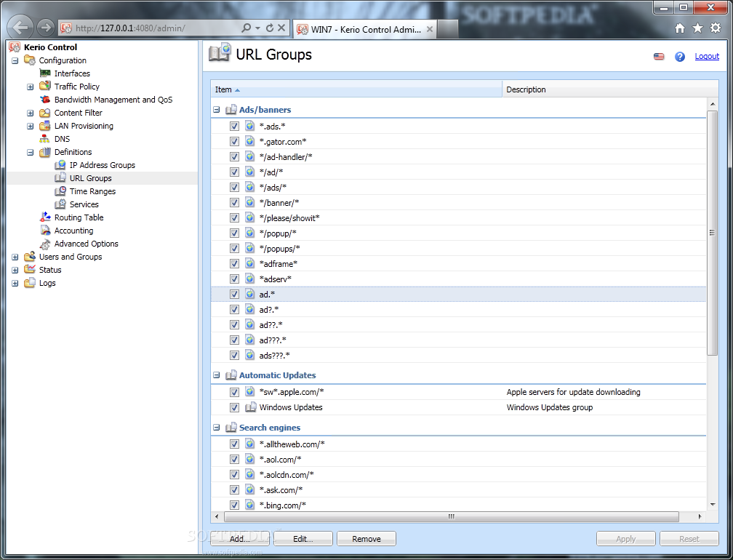This screenshot has height=560, width=733.
Task: Expand the Logs tree node
Action: (x=15, y=283)
